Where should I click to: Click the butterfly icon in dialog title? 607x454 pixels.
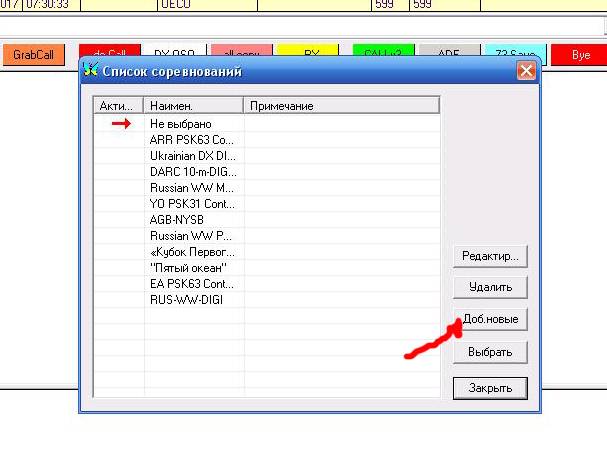tap(91, 70)
